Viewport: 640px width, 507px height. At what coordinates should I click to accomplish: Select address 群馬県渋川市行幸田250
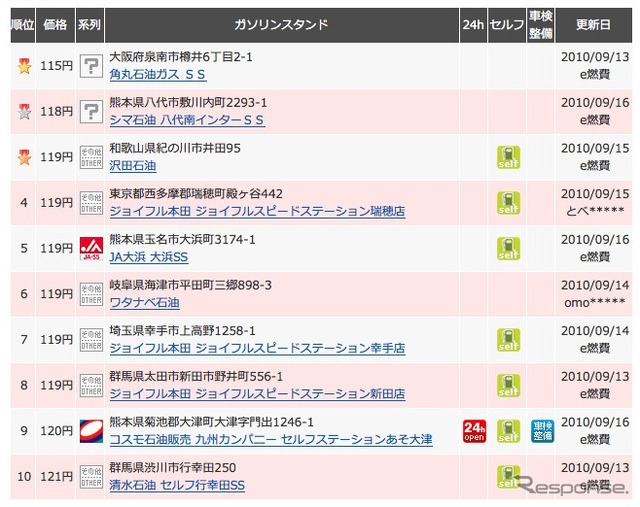(x=173, y=468)
